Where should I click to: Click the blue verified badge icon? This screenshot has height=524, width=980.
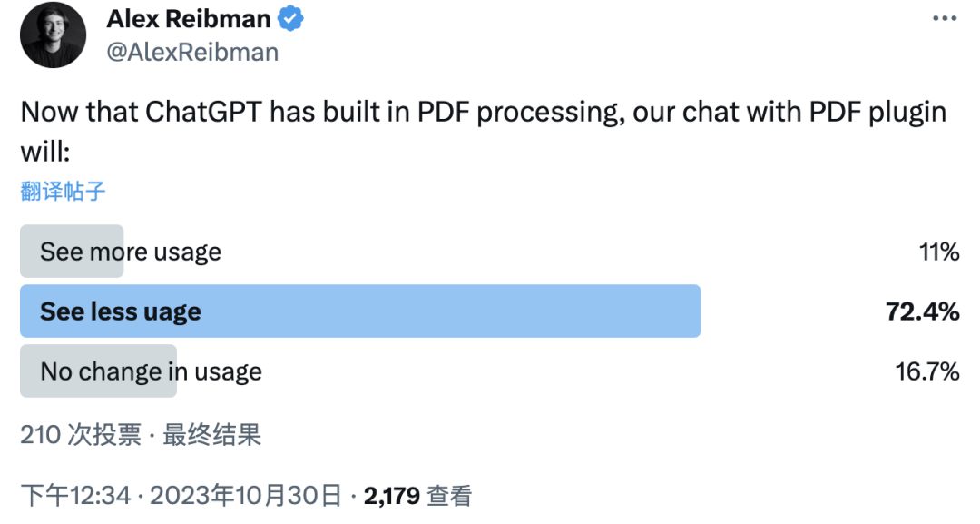point(290,18)
